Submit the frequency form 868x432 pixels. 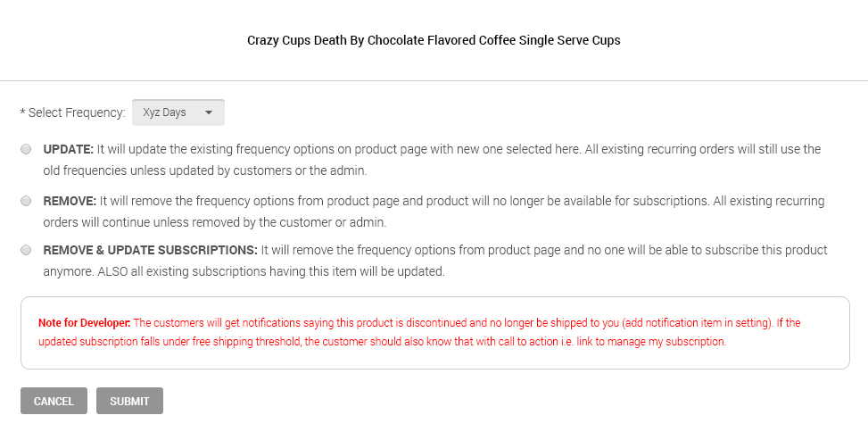(x=129, y=401)
